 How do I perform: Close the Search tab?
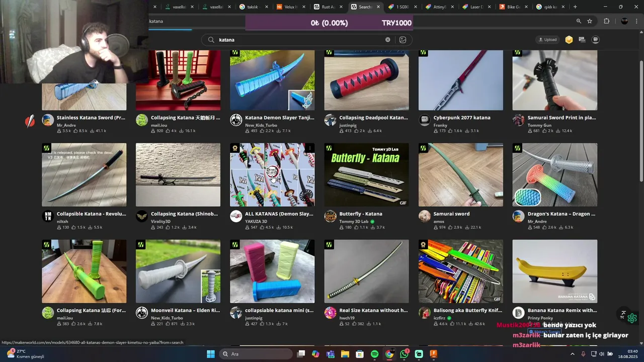pos(377,7)
